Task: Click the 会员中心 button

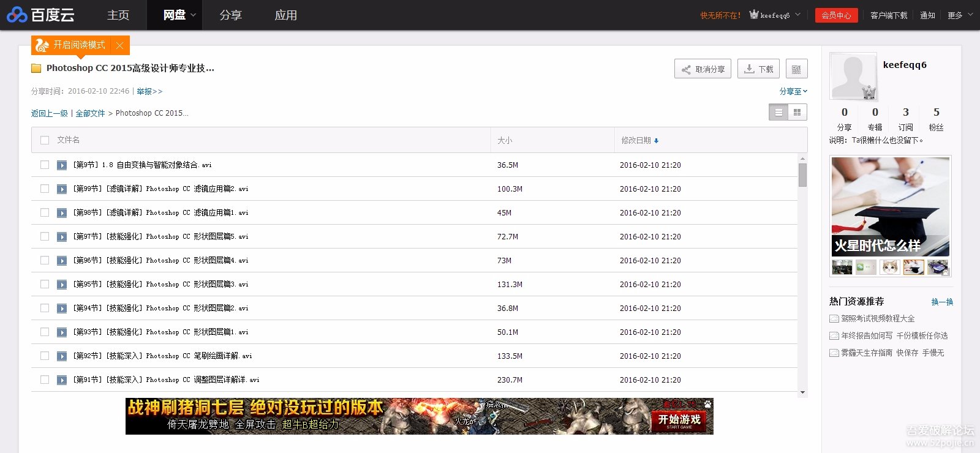Action: coord(836,15)
